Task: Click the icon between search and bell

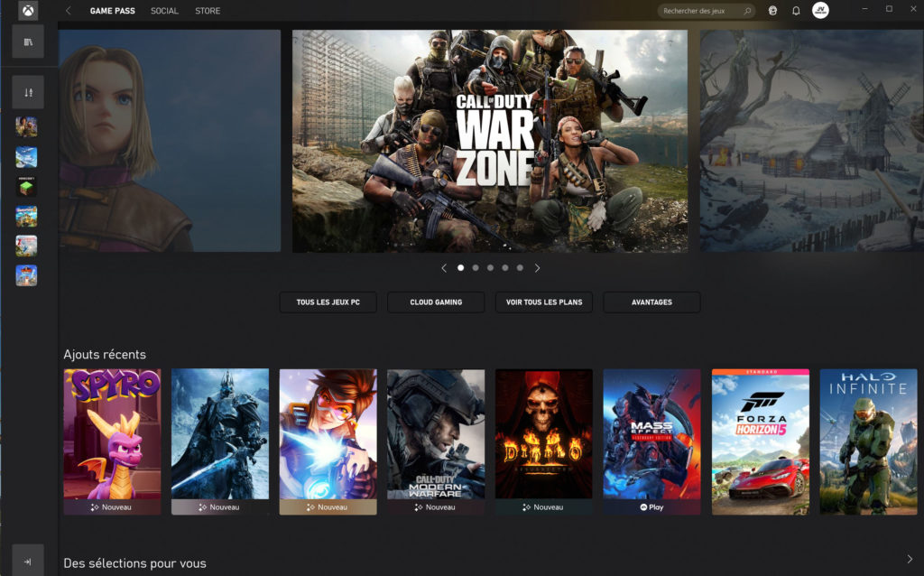Action: [x=772, y=11]
